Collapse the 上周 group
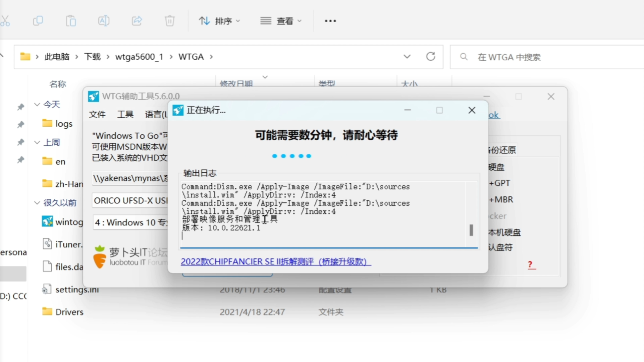This screenshot has height=362, width=644. point(37,142)
